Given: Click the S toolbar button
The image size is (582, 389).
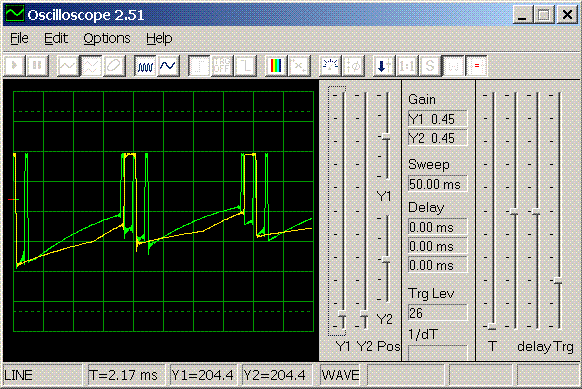Looking at the screenshot, I should click(x=430, y=66).
